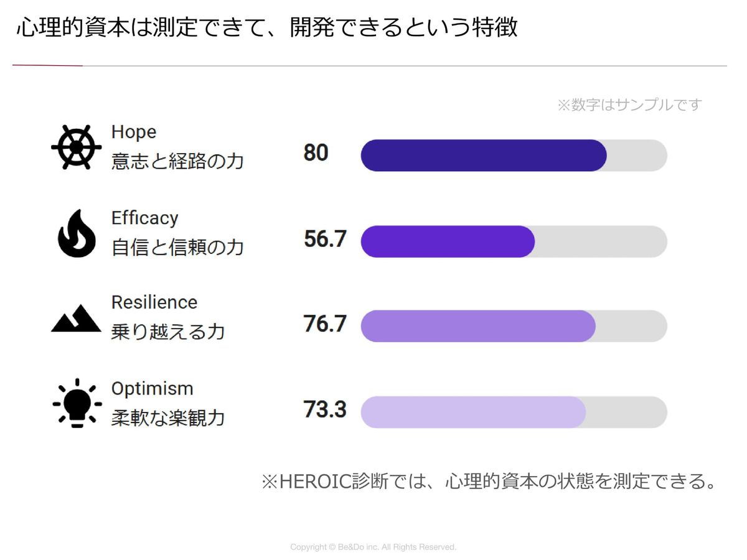
Task: Click the Resilience label text
Action: [154, 302]
